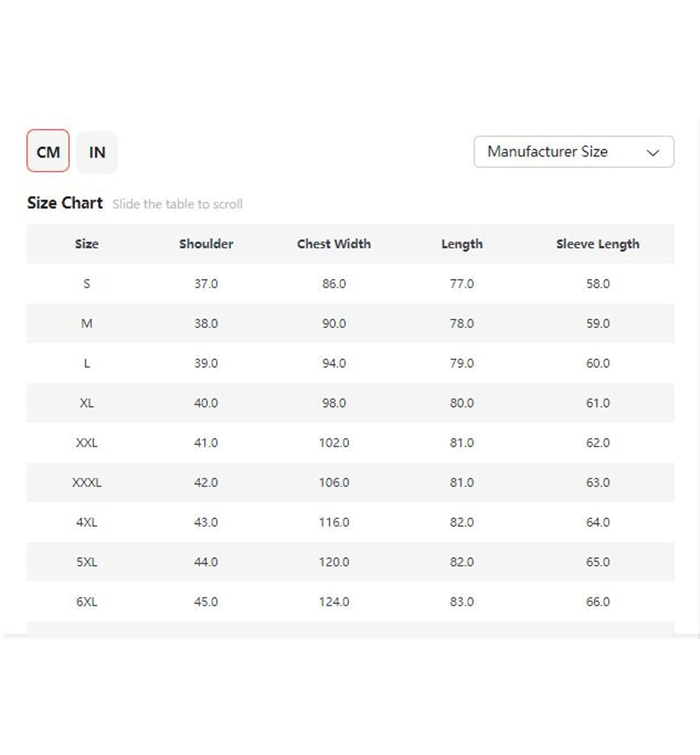Screen dimensions: 700x755
Task: Select the 4XL size row label
Action: [x=87, y=522]
